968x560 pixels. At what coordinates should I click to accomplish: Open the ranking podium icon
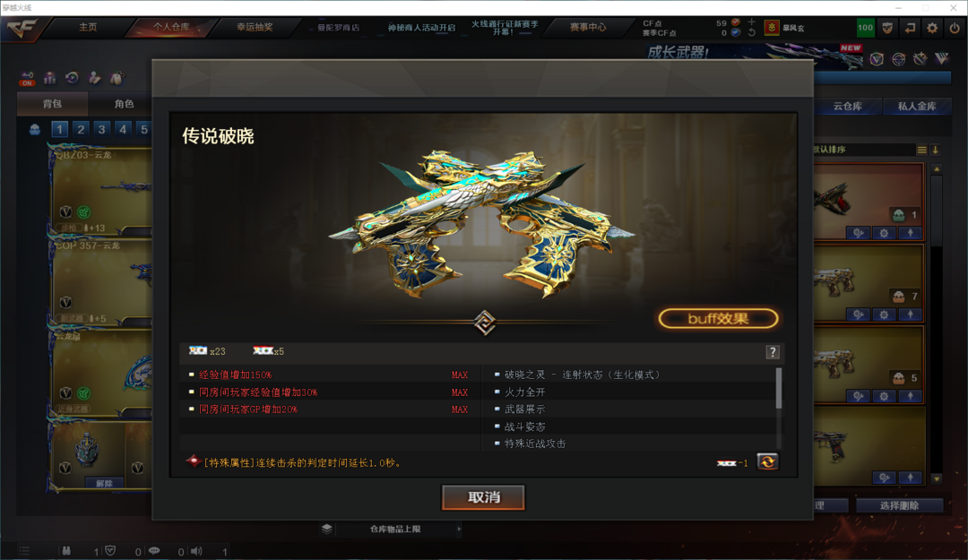point(49,78)
